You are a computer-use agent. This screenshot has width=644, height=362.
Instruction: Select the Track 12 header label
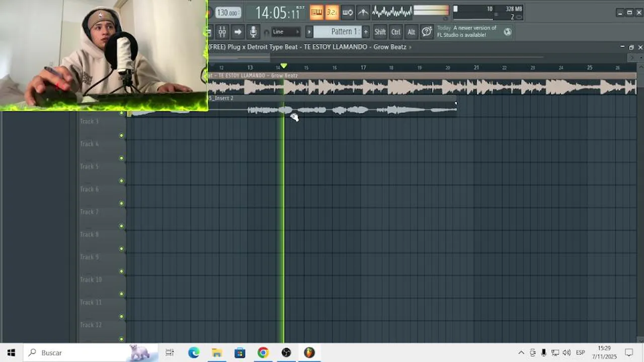[91, 325]
